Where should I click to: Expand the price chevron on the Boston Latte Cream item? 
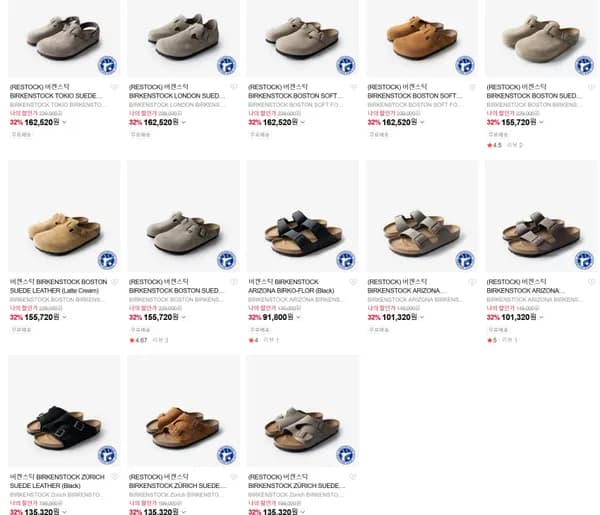coord(64,317)
